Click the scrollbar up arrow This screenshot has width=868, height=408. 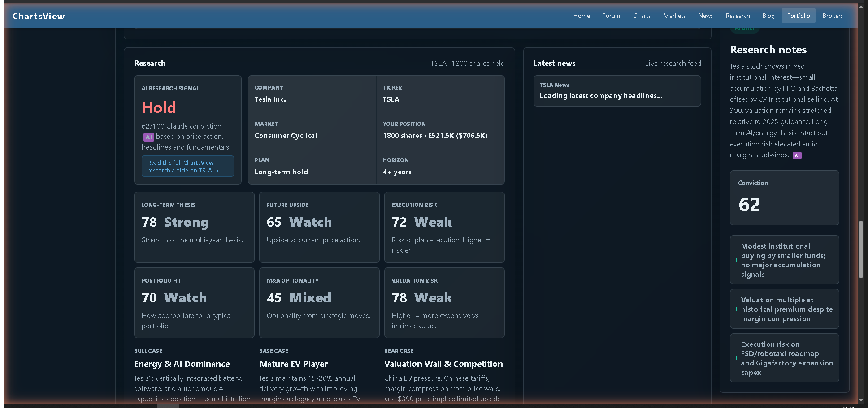click(x=861, y=6)
